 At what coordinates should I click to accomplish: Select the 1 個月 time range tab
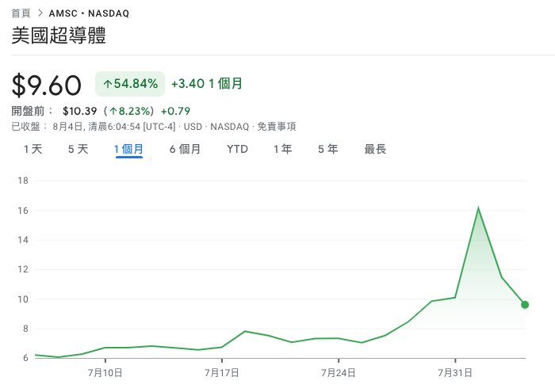[128, 150]
